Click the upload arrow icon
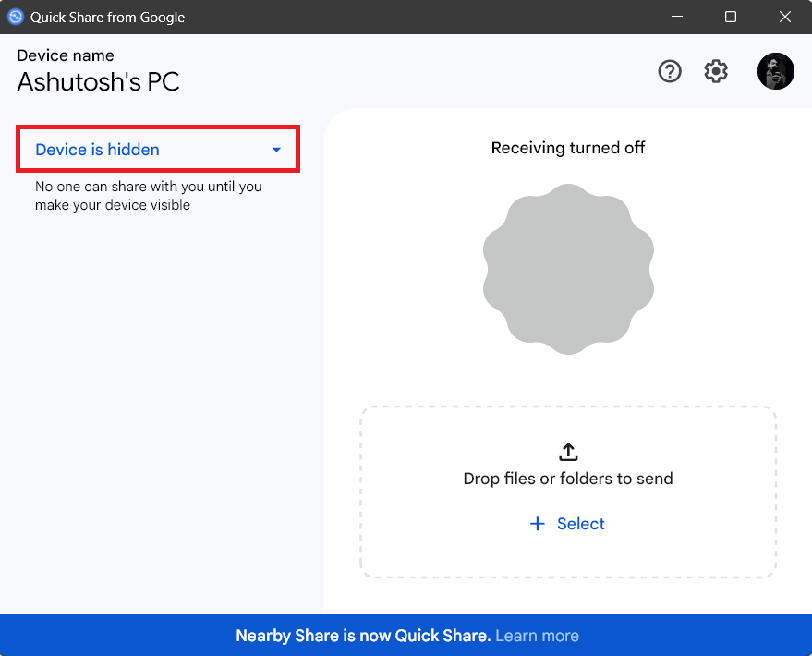The image size is (812, 656). click(x=568, y=451)
